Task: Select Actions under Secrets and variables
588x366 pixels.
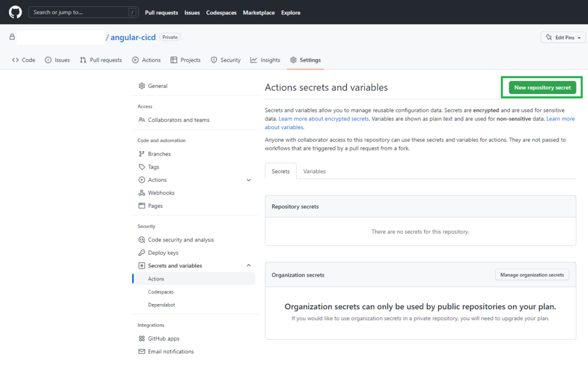Action: 194,279
